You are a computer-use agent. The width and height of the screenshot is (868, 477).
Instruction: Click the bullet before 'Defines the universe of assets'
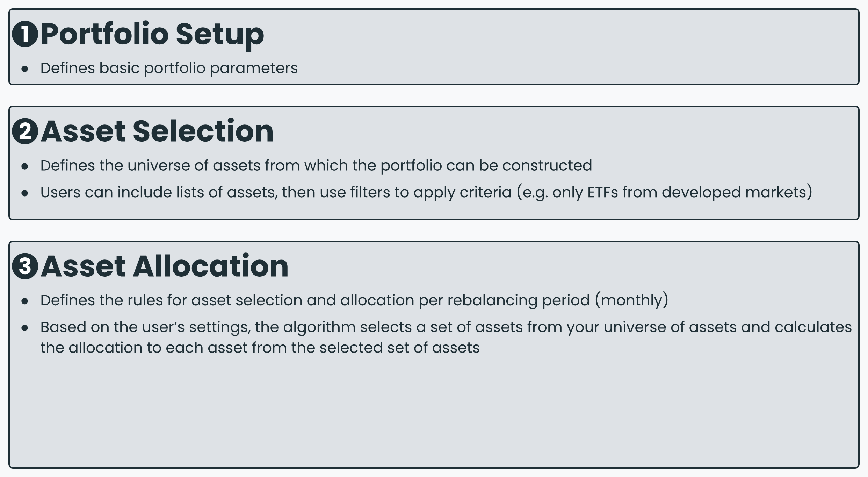[24, 166]
